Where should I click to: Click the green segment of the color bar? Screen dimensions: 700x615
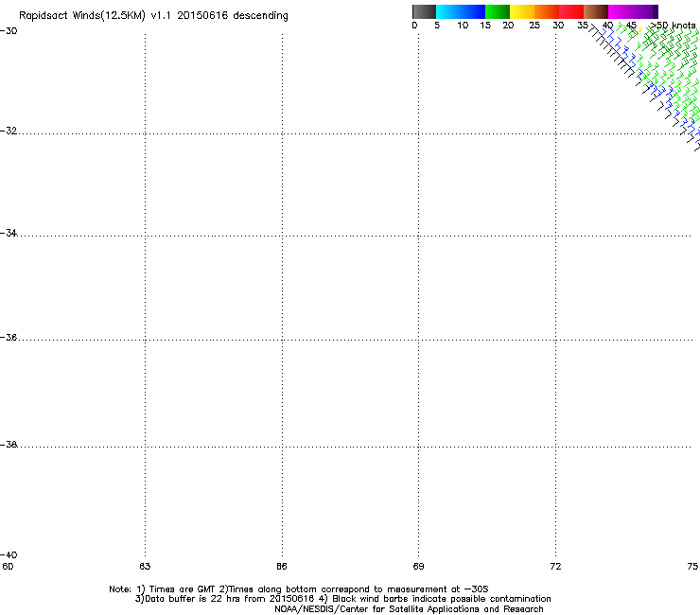[x=498, y=11]
